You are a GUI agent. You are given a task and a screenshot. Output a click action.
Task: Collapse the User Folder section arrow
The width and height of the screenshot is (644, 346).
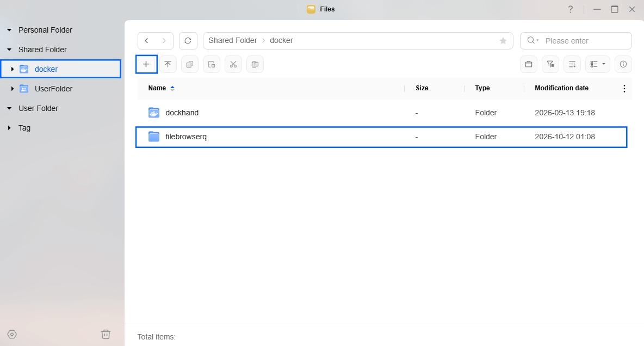click(x=9, y=108)
